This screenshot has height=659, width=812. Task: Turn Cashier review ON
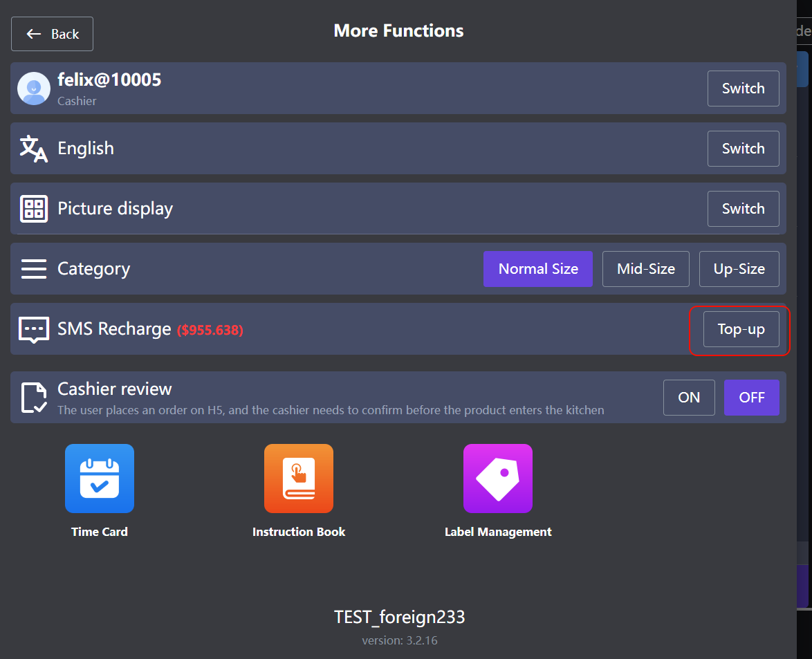[x=689, y=398]
